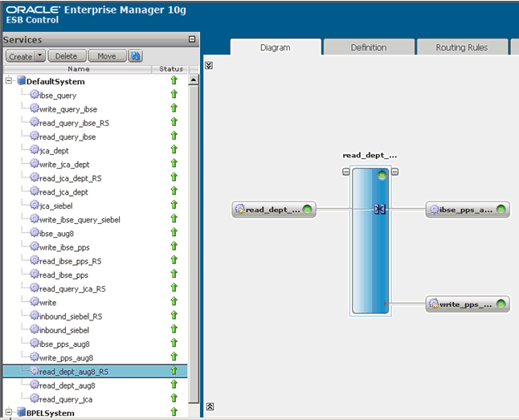Select ibse_aug8 service
The width and height of the screenshot is (519, 420).
56,234
